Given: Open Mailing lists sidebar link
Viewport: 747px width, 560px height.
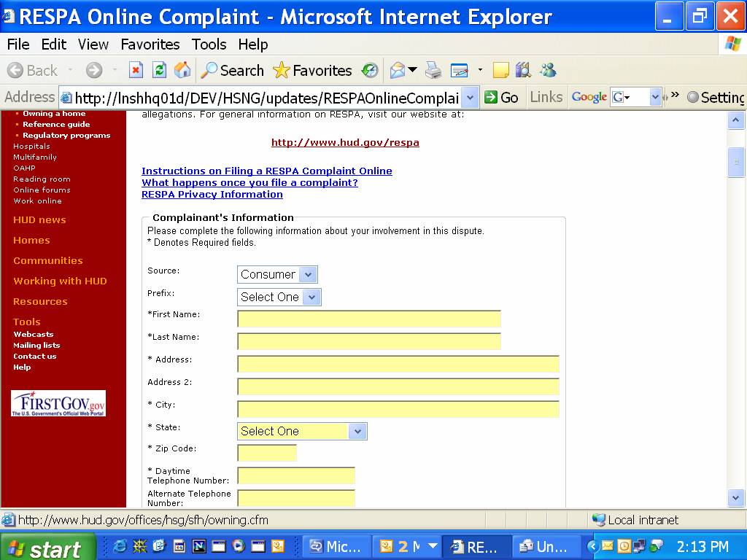Looking at the screenshot, I should tap(36, 345).
